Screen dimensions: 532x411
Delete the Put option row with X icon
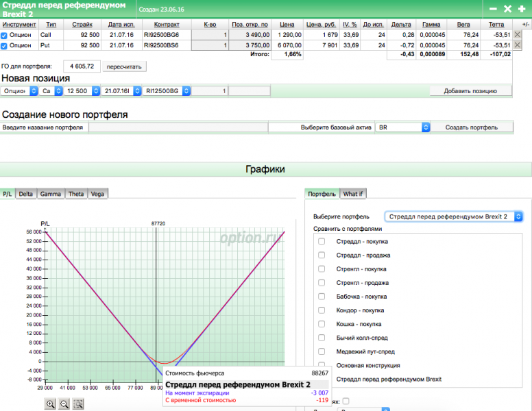pyautogui.click(x=517, y=45)
